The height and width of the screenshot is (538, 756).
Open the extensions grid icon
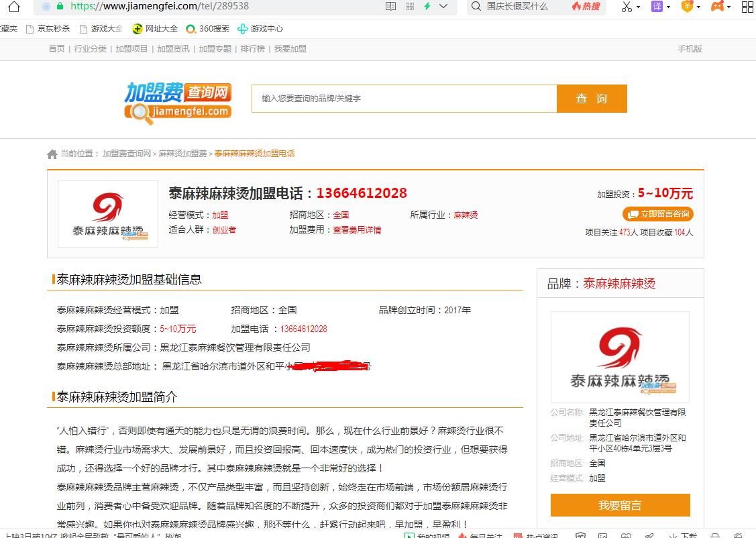[x=747, y=7]
